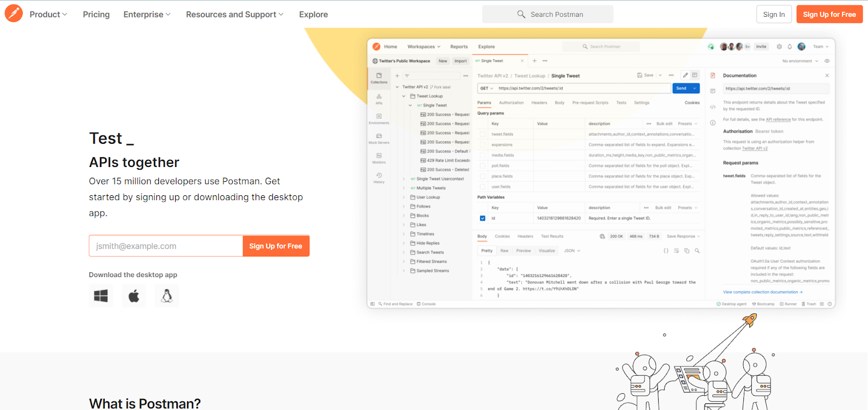868x410 pixels.
Task: Click the wrap lines icon in the response toolbar
Action: pos(676,251)
